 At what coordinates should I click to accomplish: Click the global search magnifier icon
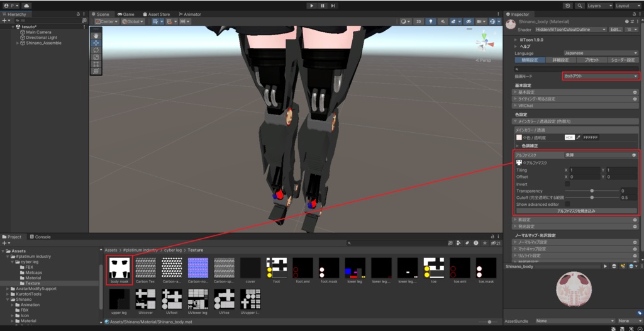[x=579, y=6]
